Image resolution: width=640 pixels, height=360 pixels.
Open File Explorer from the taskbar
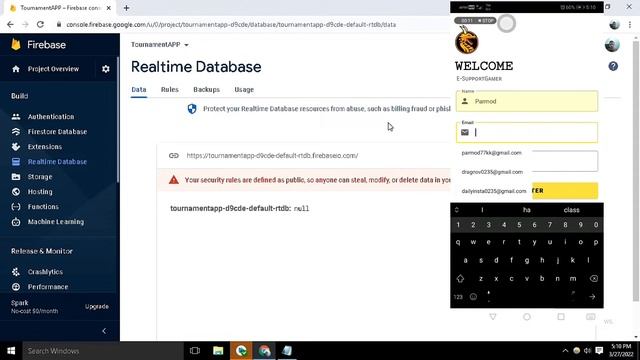[218, 351]
